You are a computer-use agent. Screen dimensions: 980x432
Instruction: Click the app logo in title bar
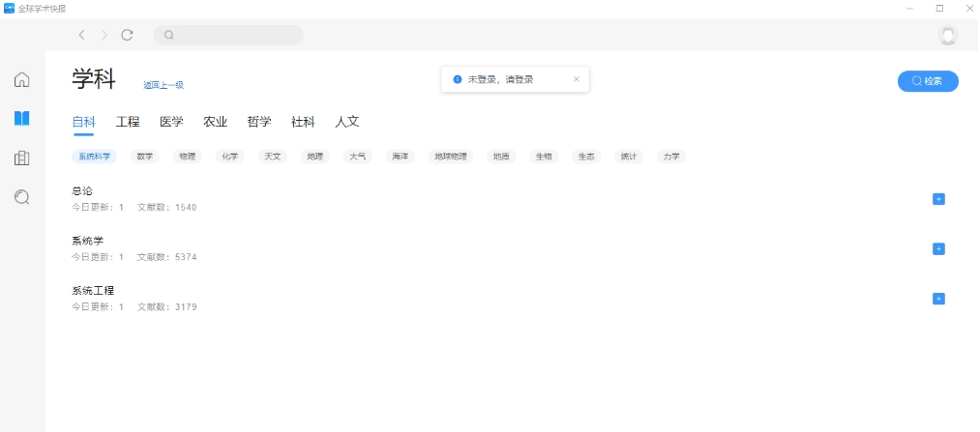pyautogui.click(x=10, y=8)
